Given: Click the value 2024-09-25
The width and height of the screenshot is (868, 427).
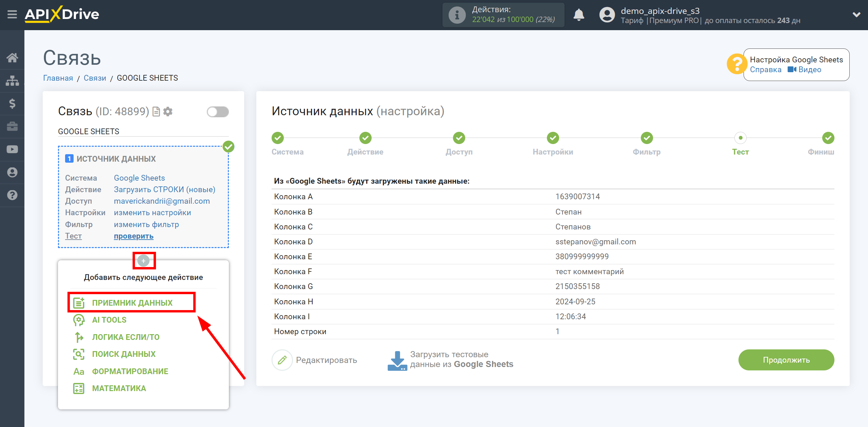Looking at the screenshot, I should 575,302.
